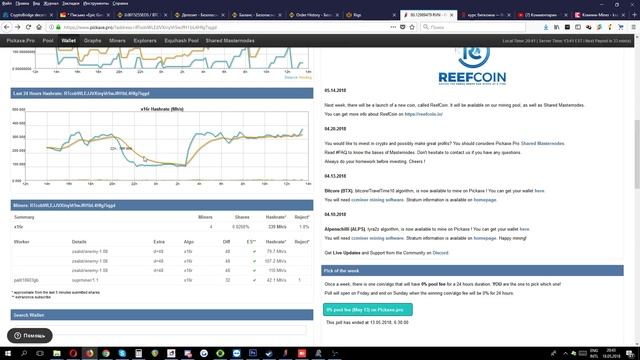The width and height of the screenshot is (640, 360).
Task: Open Calculator from the taskbar
Action: pyautogui.click(x=138, y=353)
